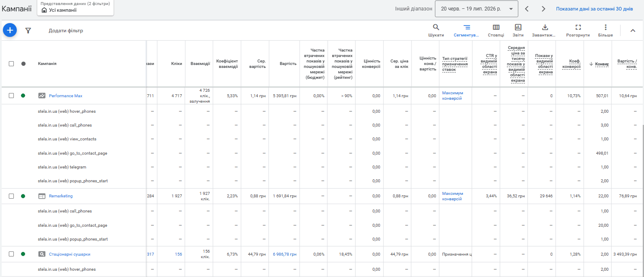644x277 pixels.
Task: Collapse the toolbar with chevron up
Action: tap(633, 30)
